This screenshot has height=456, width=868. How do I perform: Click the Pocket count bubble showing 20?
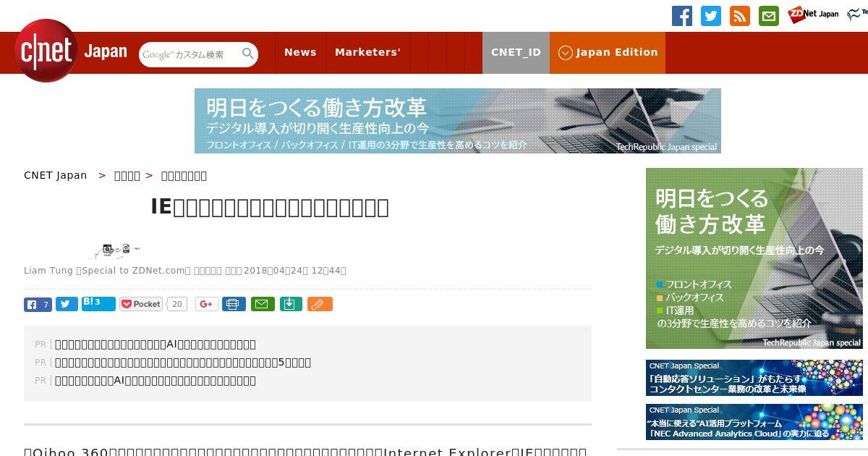pos(177,304)
